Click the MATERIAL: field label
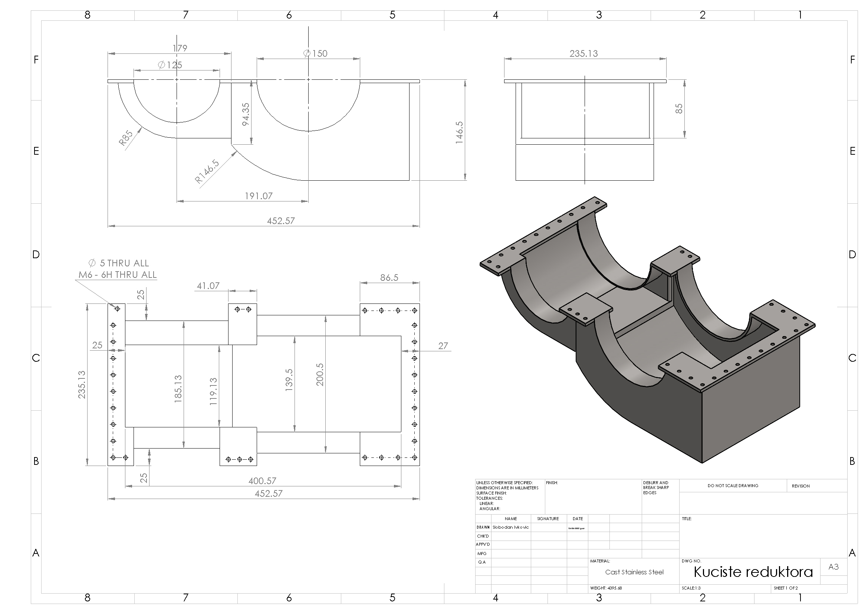Viewport: 868px width, 614px height. click(x=600, y=561)
